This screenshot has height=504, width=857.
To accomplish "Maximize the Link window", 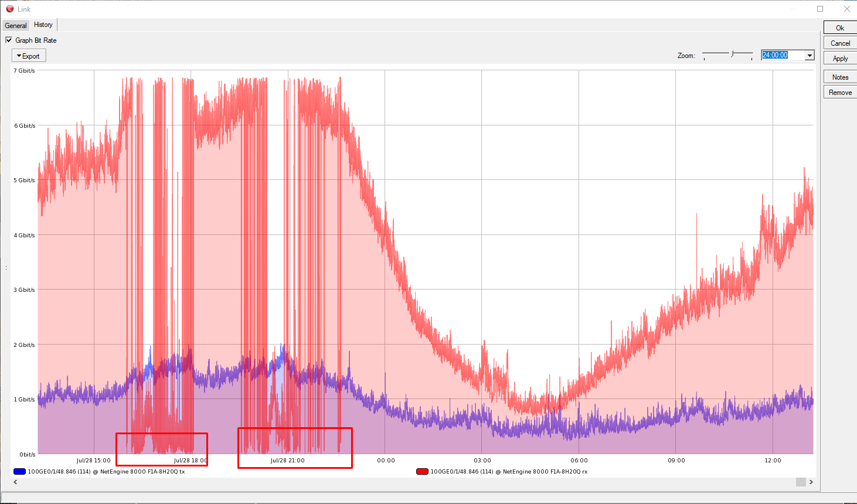I will coord(820,9).
